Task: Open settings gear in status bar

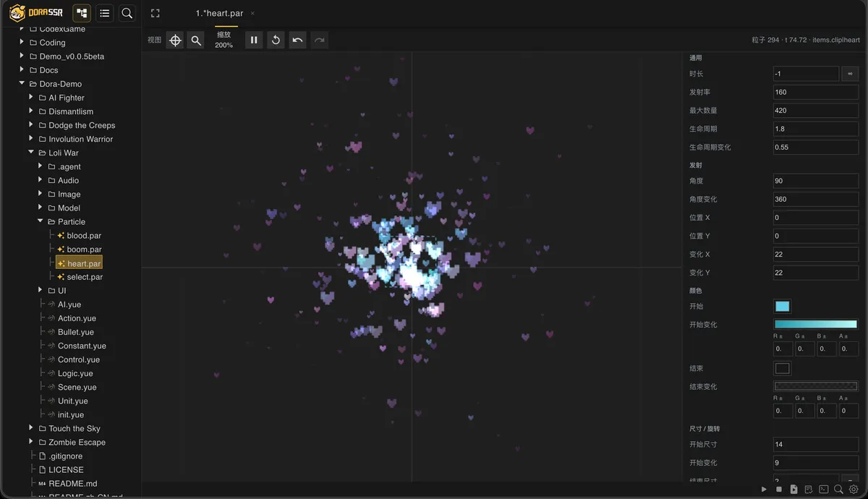Action: pos(854,490)
